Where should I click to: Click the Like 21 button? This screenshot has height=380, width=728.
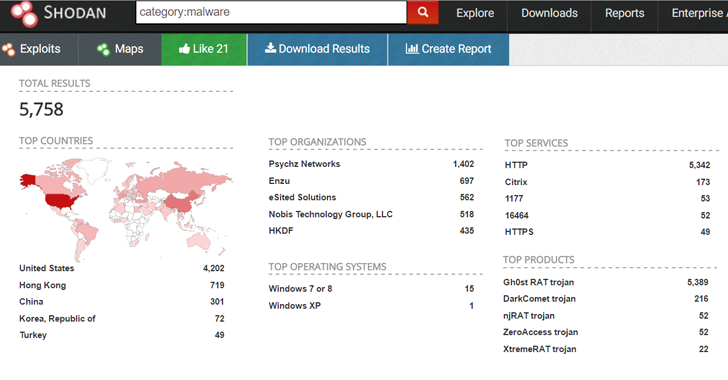point(204,49)
